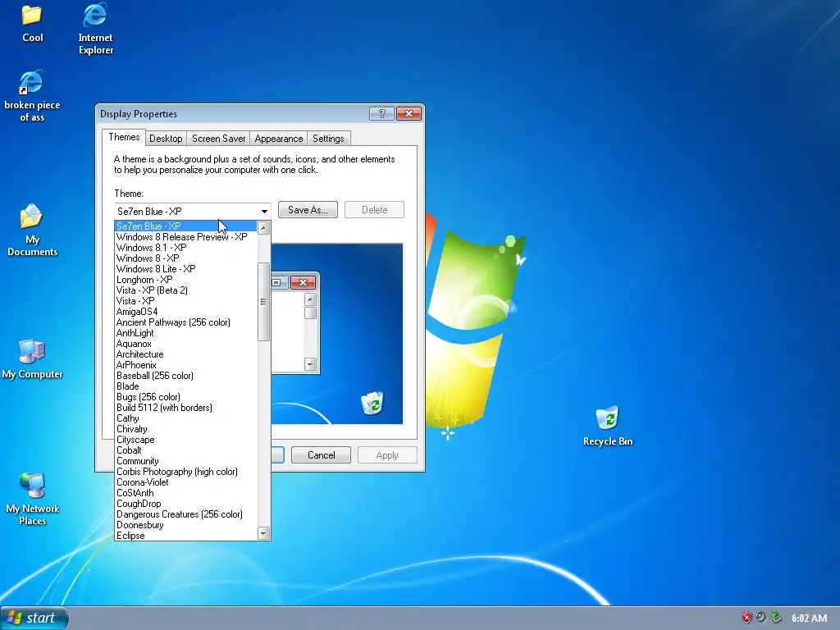Select the Cobalt theme
Screen dimensions: 840x630
(186, 450)
